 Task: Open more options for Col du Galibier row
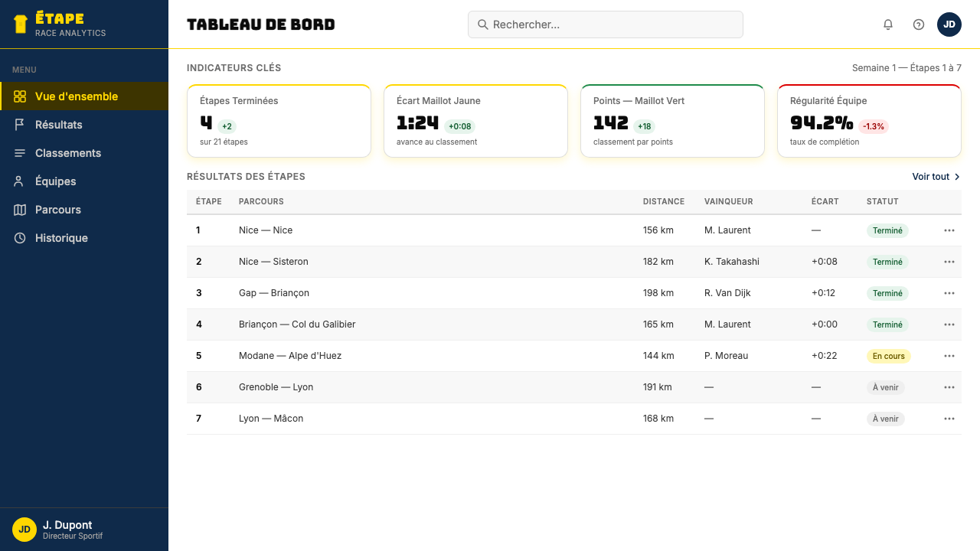949,324
